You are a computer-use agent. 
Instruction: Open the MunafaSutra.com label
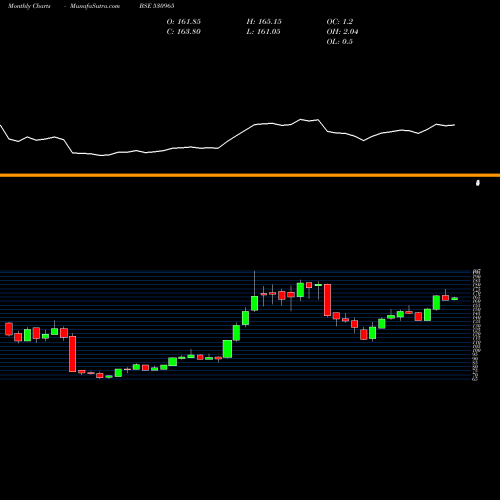tap(95, 6)
